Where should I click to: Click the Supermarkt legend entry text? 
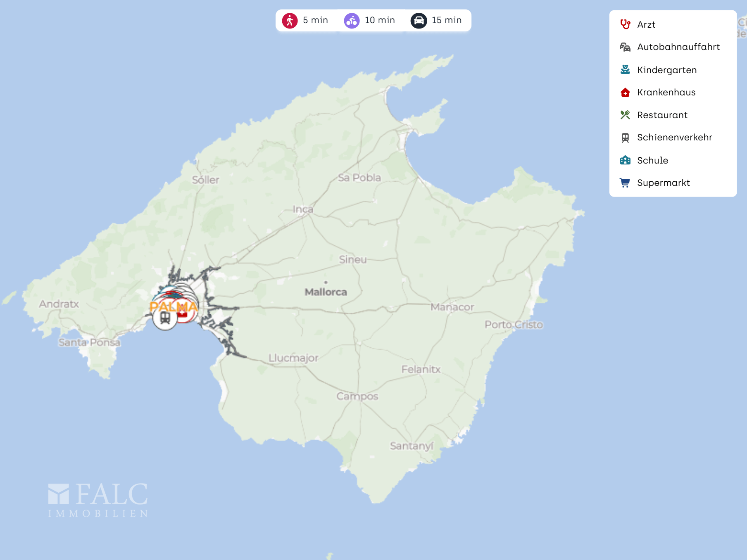click(663, 183)
